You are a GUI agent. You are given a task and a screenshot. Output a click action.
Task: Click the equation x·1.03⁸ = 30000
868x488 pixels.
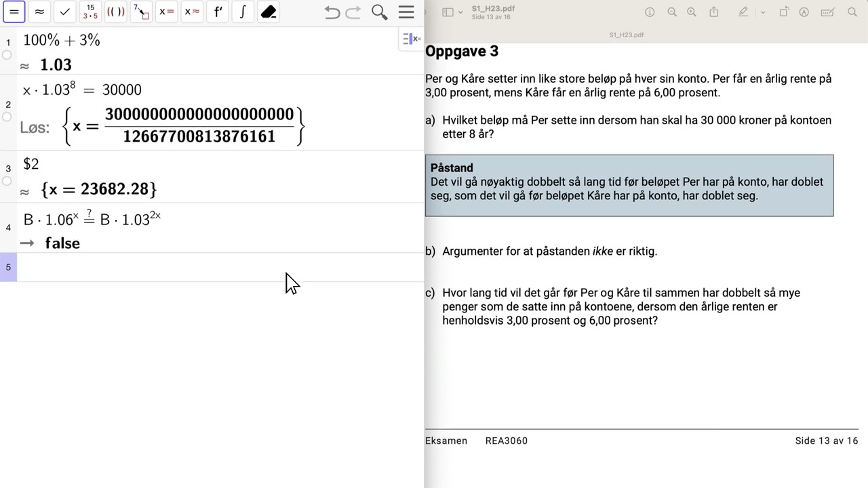coord(82,89)
